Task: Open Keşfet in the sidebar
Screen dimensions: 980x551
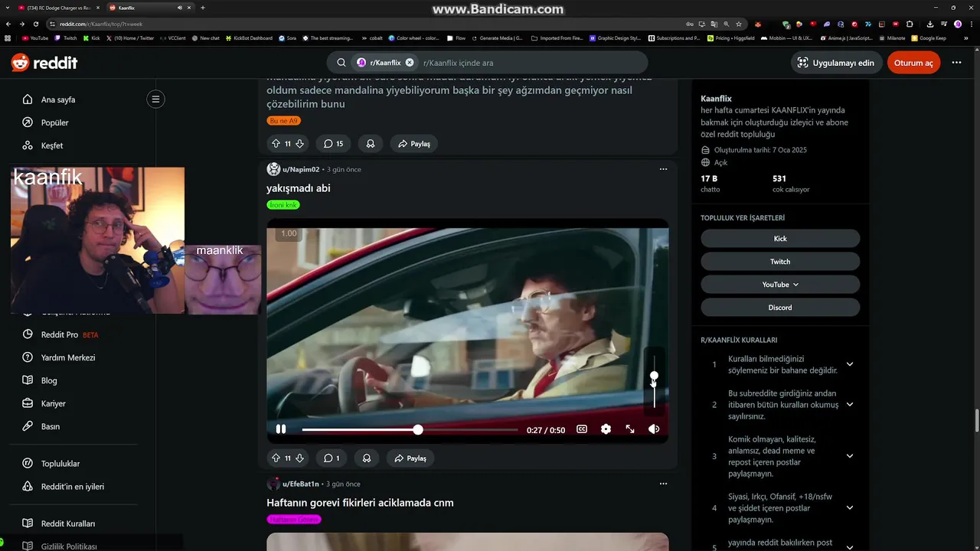Action: click(52, 145)
